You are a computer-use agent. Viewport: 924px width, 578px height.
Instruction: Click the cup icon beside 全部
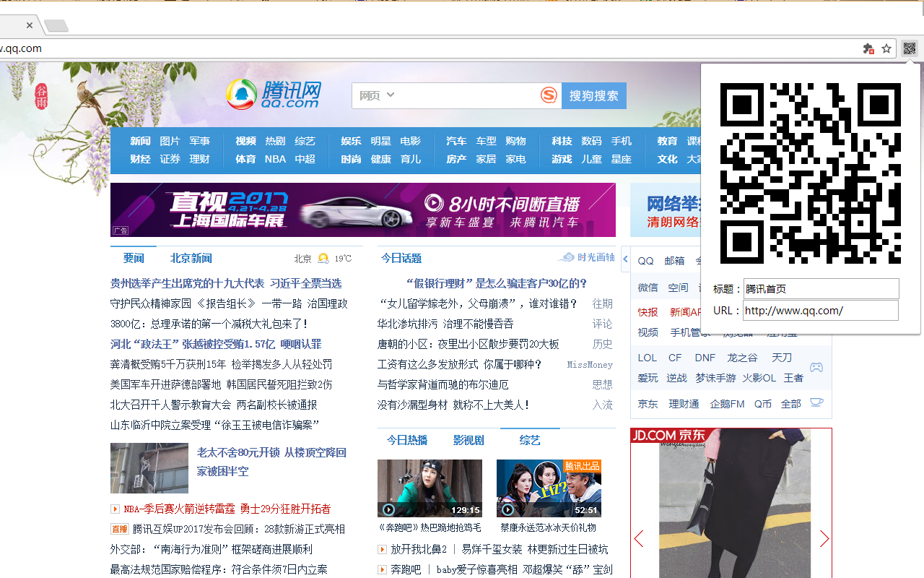[816, 402]
